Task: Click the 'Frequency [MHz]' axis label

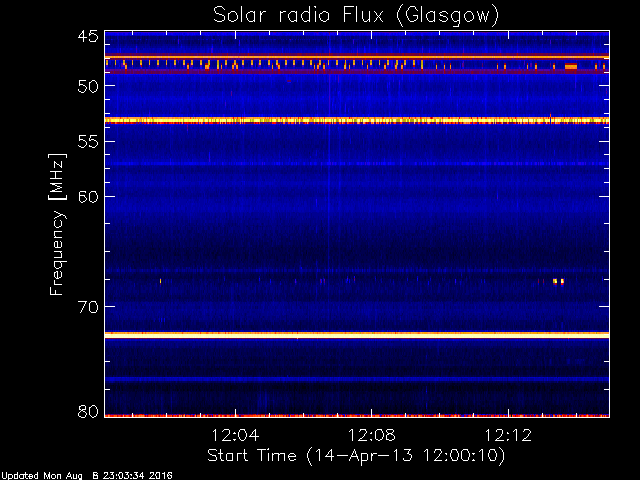Action: coord(57,224)
